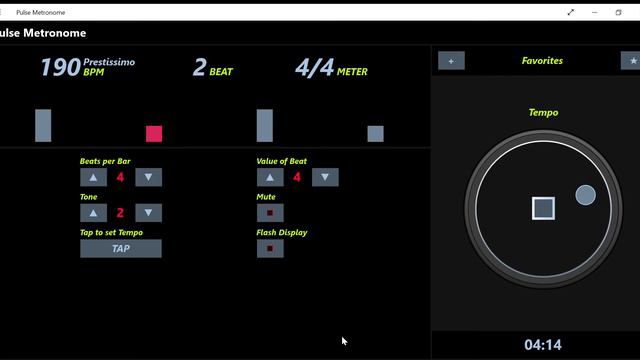
Task: Click the 4/4 METER display
Action: pos(331,67)
